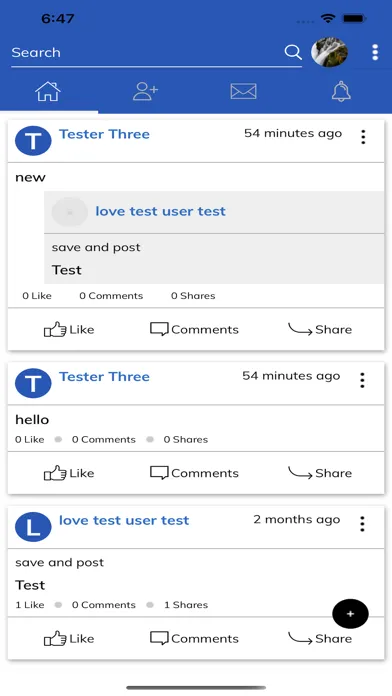Like the "new" post by Tester Three
The width and height of the screenshot is (392, 696).
(69, 329)
